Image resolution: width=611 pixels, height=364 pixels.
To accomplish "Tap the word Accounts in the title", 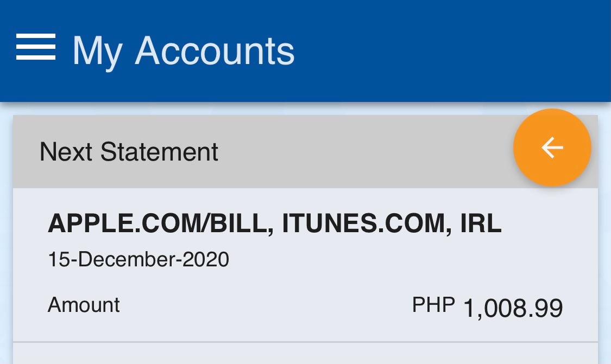I will 215,52.
